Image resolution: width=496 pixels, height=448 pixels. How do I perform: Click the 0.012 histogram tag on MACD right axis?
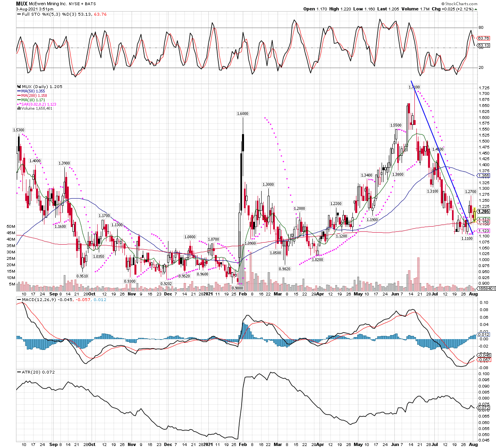[484, 334]
